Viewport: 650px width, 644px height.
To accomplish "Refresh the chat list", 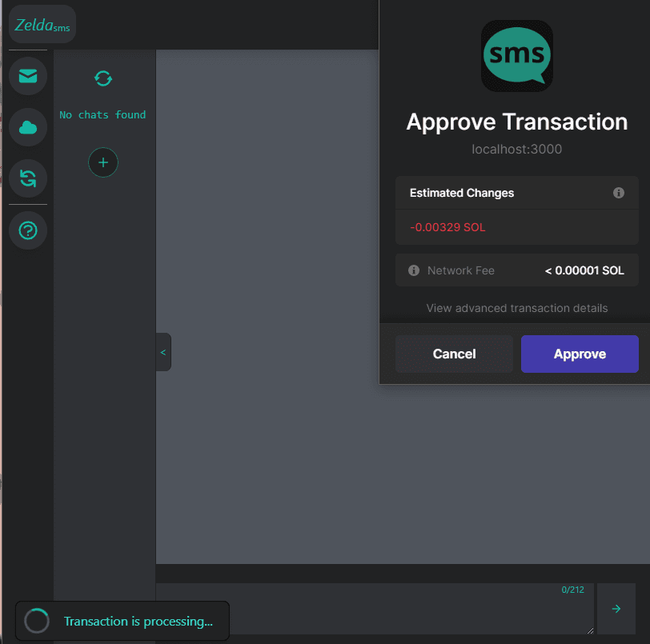I will pyautogui.click(x=103, y=78).
